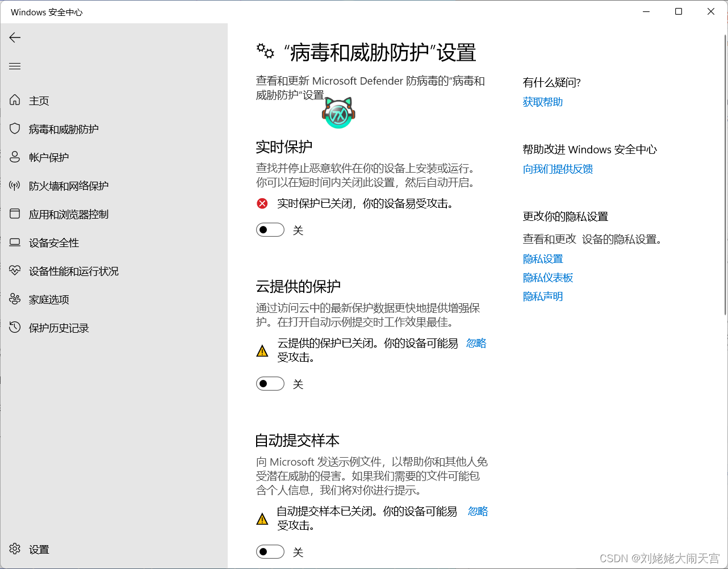Click the laptop icon for 设备安全性

pyautogui.click(x=15, y=242)
